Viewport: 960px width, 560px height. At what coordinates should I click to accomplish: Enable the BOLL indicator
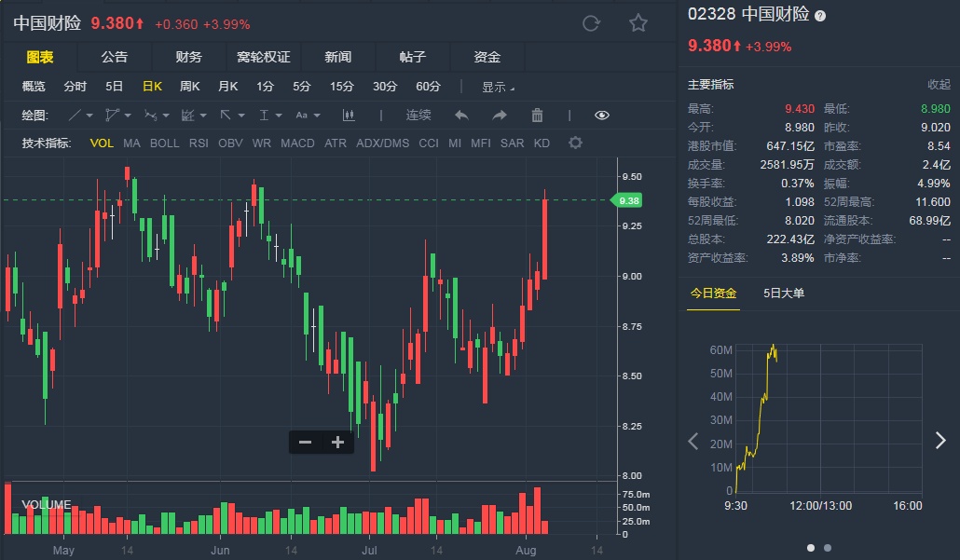click(x=164, y=143)
